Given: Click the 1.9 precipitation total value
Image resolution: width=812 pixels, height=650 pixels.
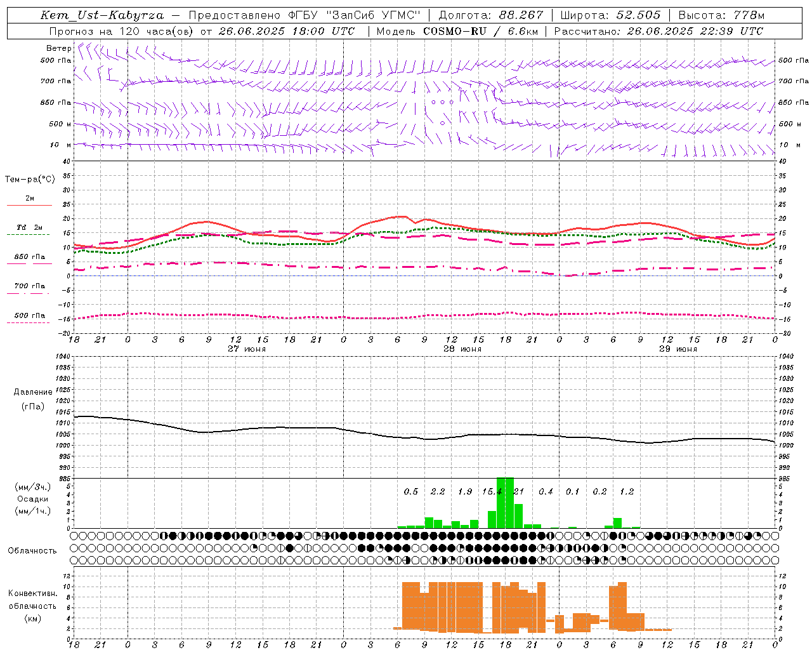Looking at the screenshot, I should tap(465, 492).
